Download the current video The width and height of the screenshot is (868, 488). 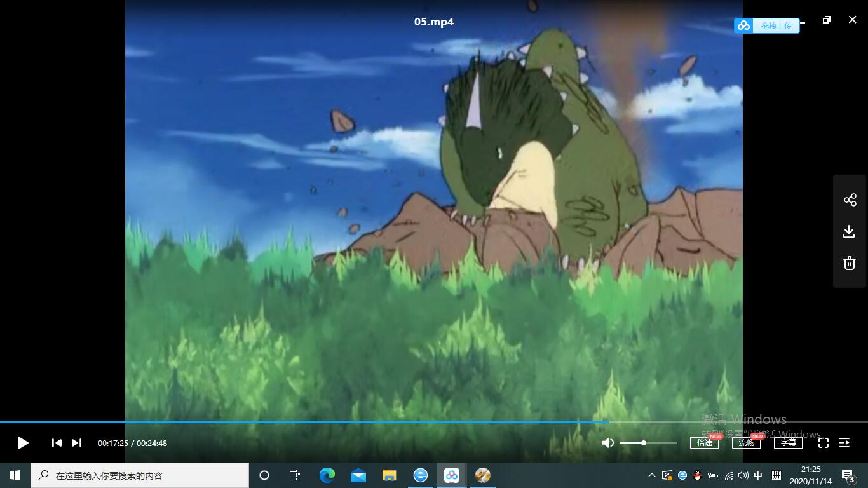850,231
